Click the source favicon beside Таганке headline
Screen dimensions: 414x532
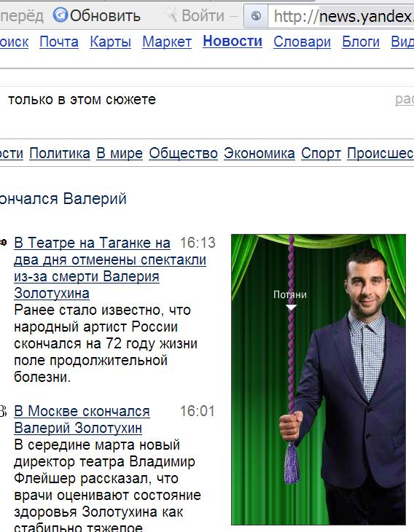click(x=3, y=242)
